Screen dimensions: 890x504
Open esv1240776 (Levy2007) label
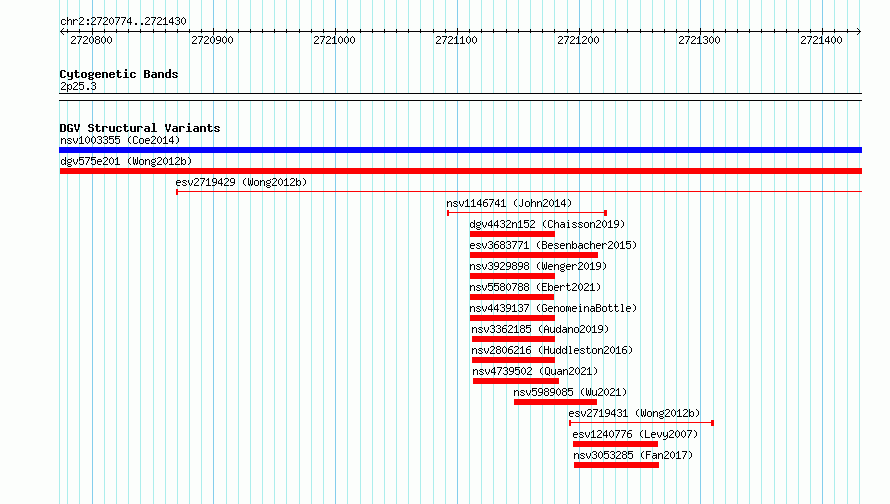tap(635, 434)
